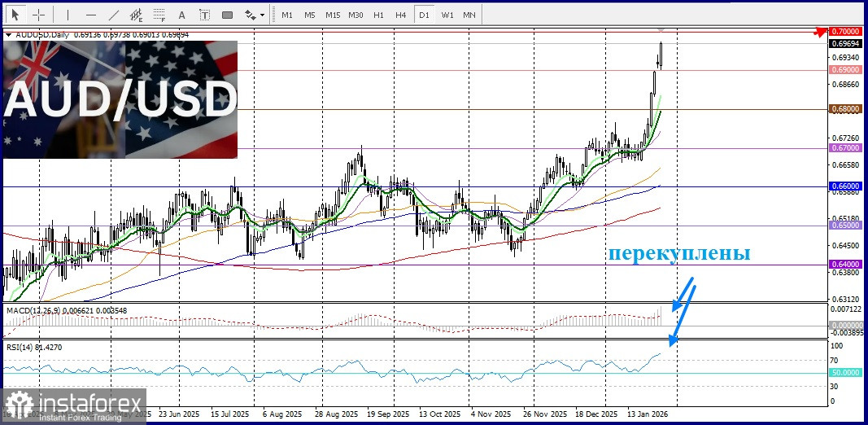Select the rectangle shape tool

click(228, 15)
